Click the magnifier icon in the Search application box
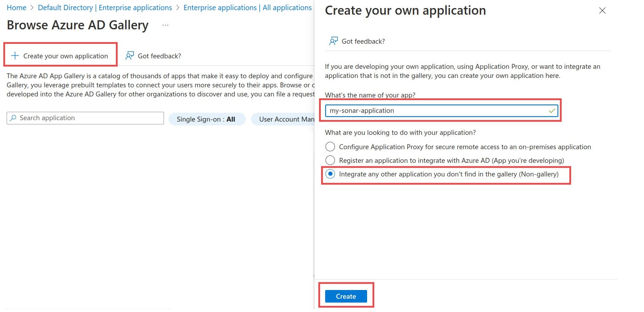This screenshot has width=644, height=312. [13, 118]
